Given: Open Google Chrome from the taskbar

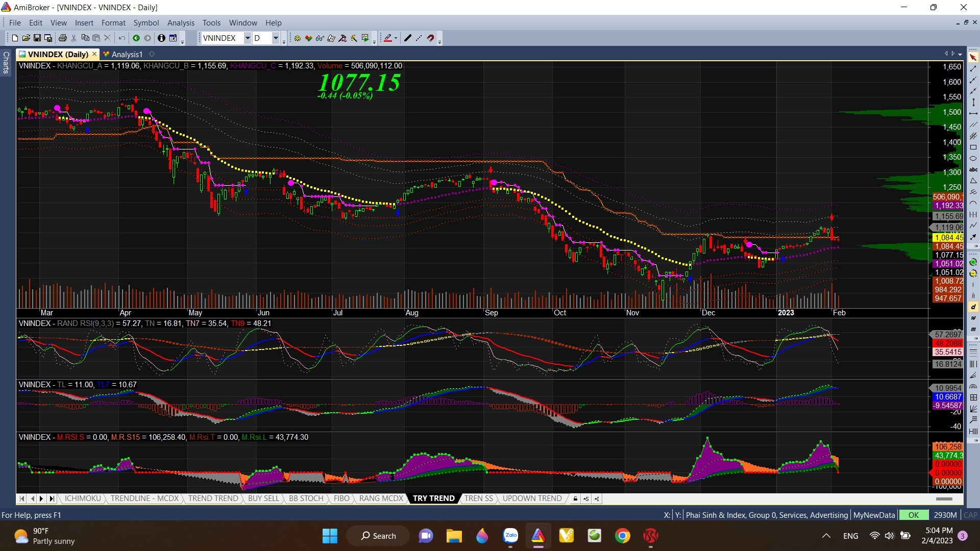Looking at the screenshot, I should pyautogui.click(x=622, y=536).
